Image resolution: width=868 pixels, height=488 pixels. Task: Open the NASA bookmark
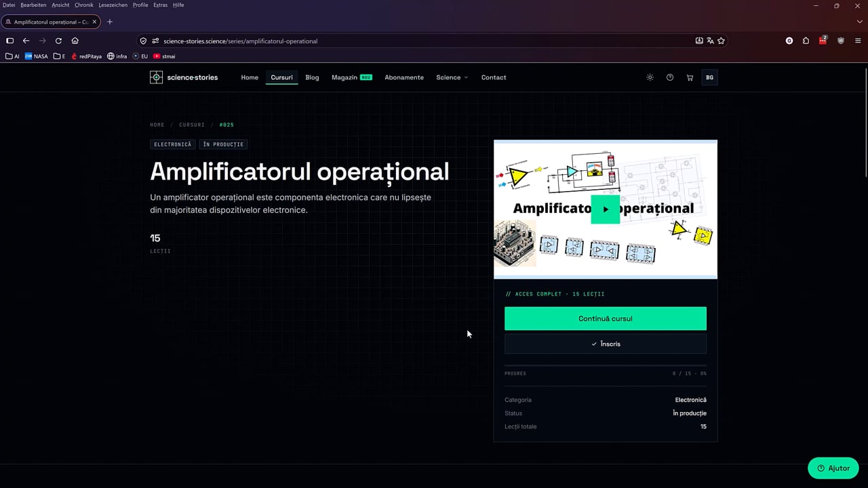pos(37,56)
